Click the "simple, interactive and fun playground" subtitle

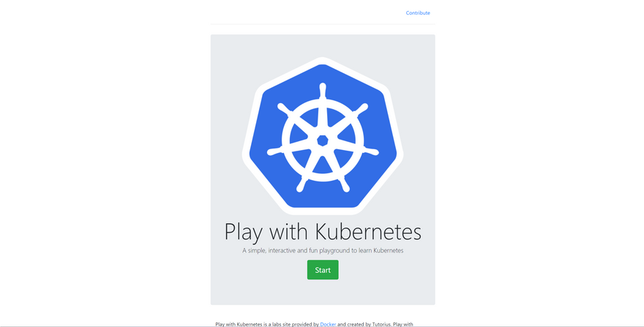(323, 250)
